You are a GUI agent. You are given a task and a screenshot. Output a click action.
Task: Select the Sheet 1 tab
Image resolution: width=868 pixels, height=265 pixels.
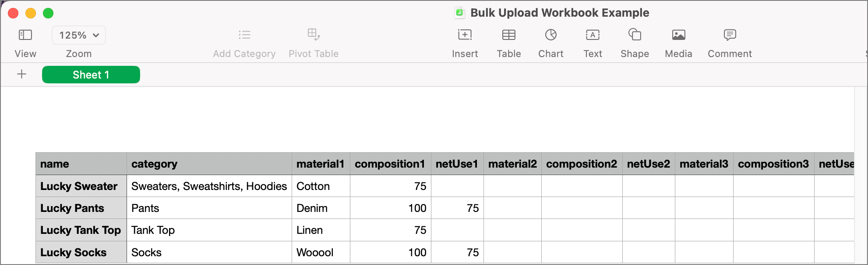point(91,75)
